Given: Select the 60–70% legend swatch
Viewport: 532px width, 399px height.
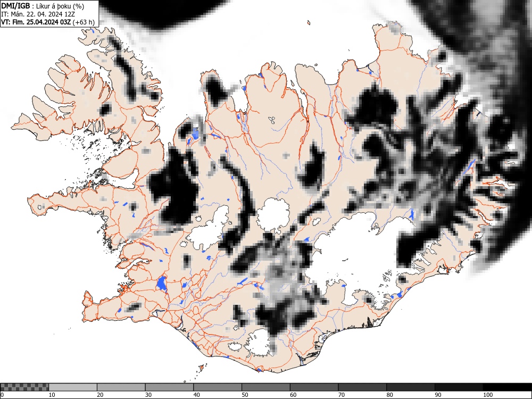Looking at the screenshot, I should (x=314, y=387).
